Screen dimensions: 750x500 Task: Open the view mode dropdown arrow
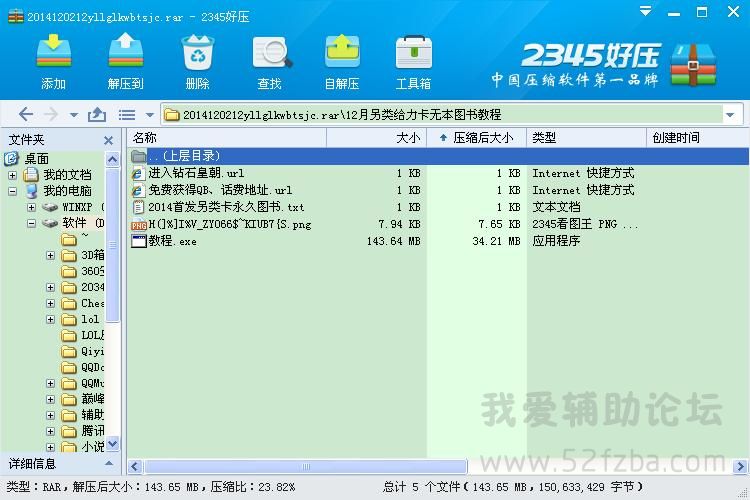150,115
